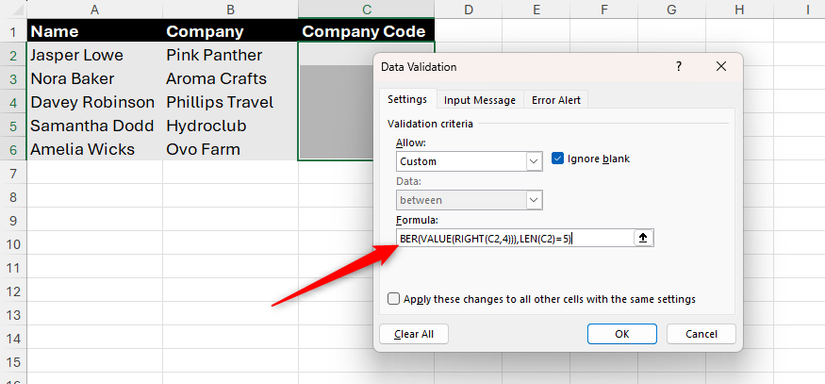
Task: Close the Data Validation dialog
Action: (x=721, y=66)
